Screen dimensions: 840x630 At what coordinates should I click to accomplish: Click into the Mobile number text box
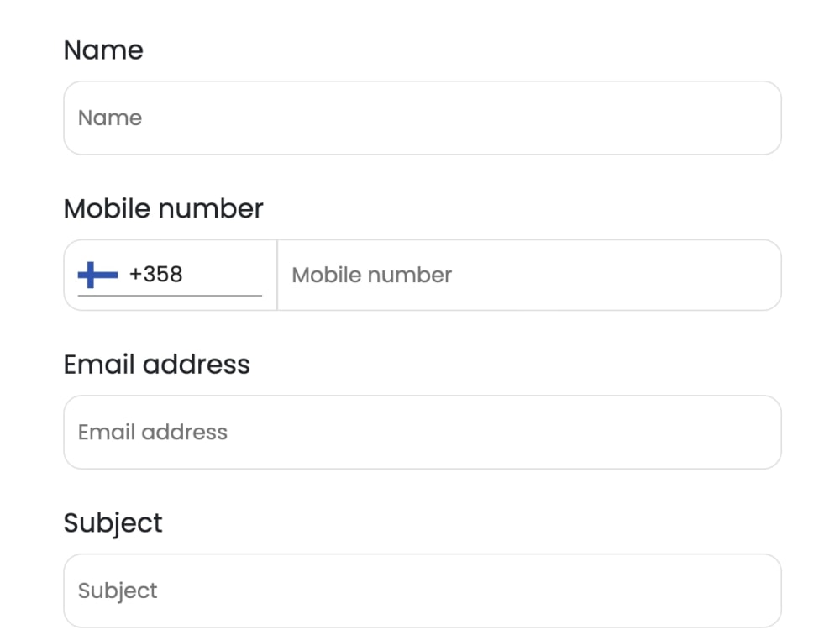coord(529,275)
